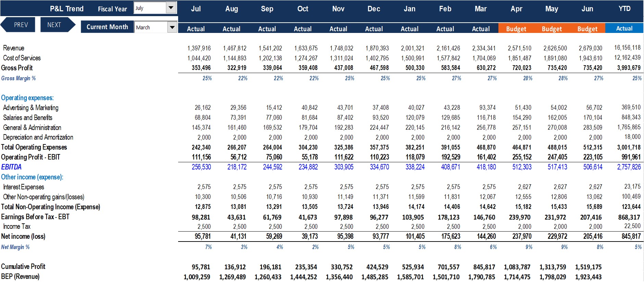Image resolution: width=644 pixels, height=282 pixels.
Task: Click the Operating Profit - EBIT row label
Action: [30, 157]
